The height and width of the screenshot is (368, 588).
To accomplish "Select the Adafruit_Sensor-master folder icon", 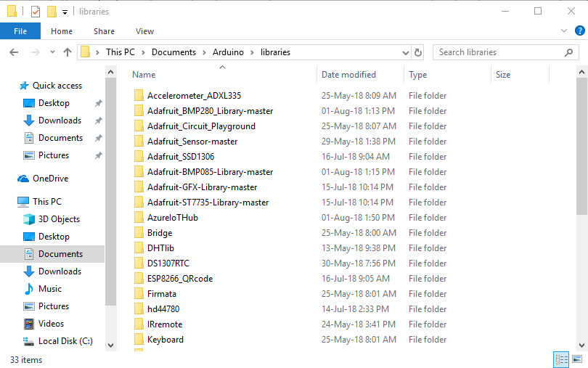I will 139,142.
